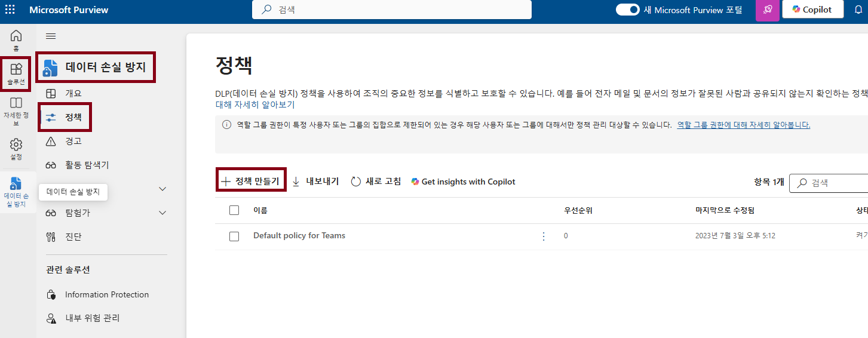Open more actions for Default policy for Teams
This screenshot has width=868, height=338.
tap(544, 236)
